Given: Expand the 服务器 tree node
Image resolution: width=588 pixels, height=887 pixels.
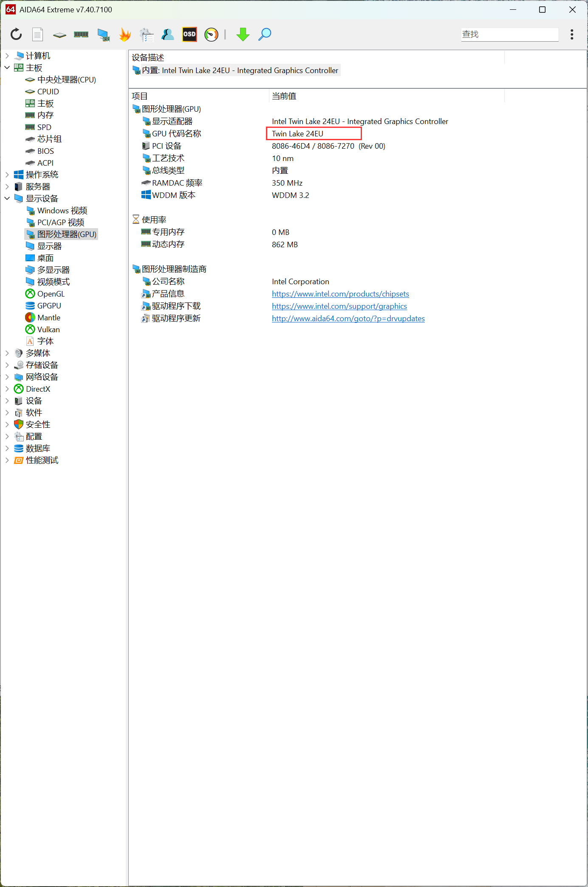Looking at the screenshot, I should coord(7,186).
